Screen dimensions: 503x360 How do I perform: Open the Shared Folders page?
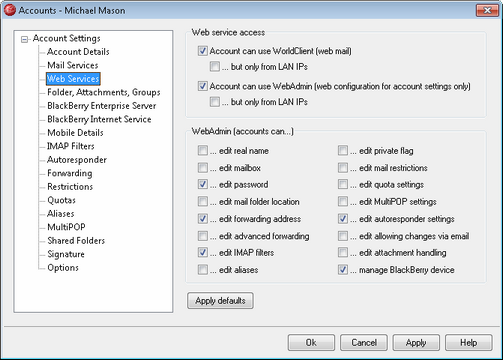pos(76,241)
